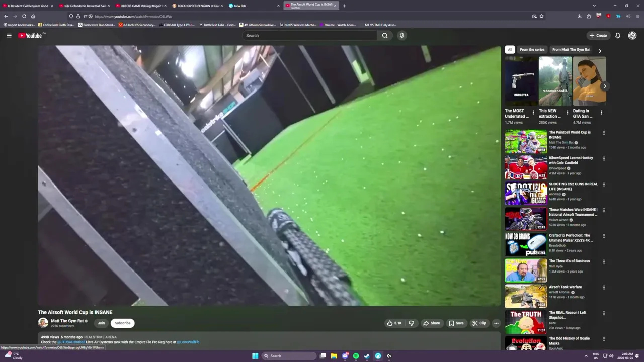Image resolution: width=644 pixels, height=362 pixels.
Task: Open The Three B's of Business video
Action: pos(526,270)
